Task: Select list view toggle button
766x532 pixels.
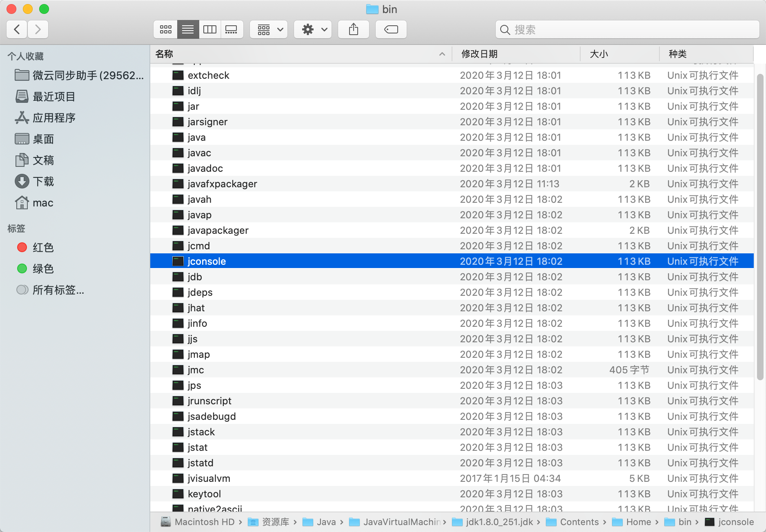Action: point(188,29)
